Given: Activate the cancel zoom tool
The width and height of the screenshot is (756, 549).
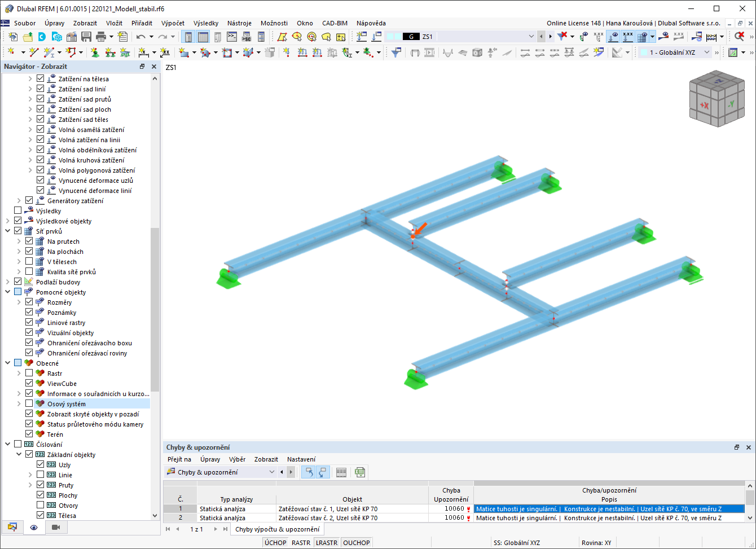Looking at the screenshot, I should pos(740,36).
